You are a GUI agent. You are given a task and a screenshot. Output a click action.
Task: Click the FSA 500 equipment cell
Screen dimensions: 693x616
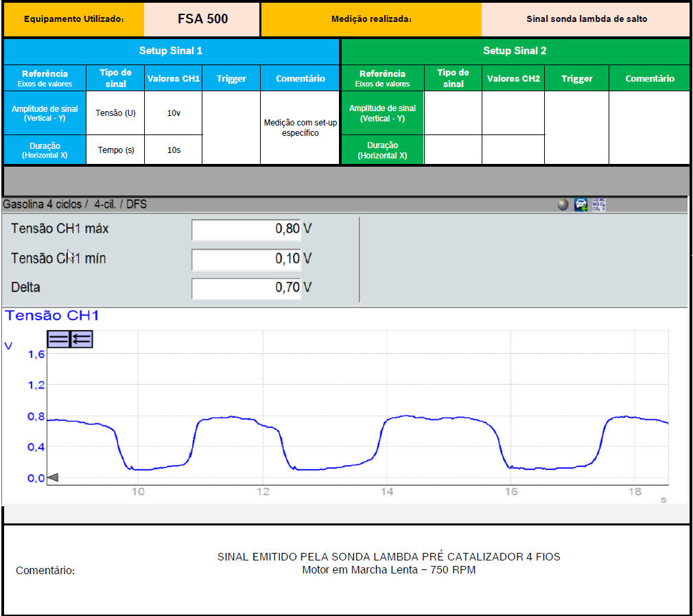(x=202, y=19)
